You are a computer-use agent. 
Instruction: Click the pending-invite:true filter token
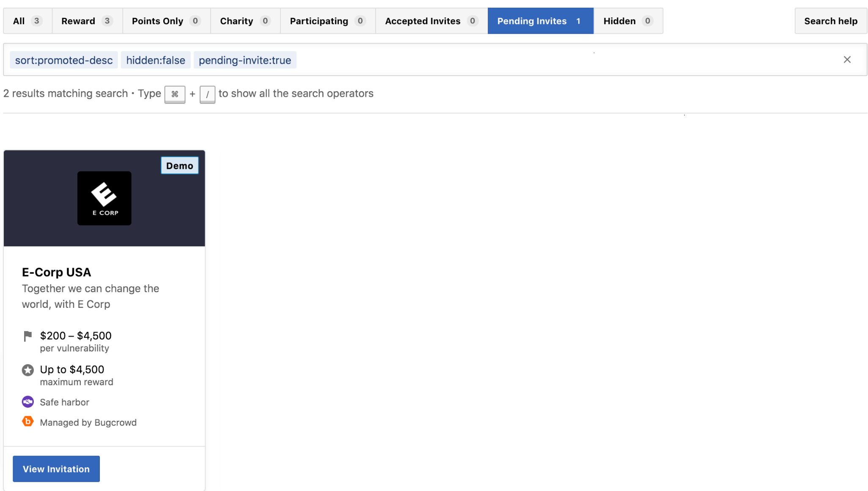[245, 60]
